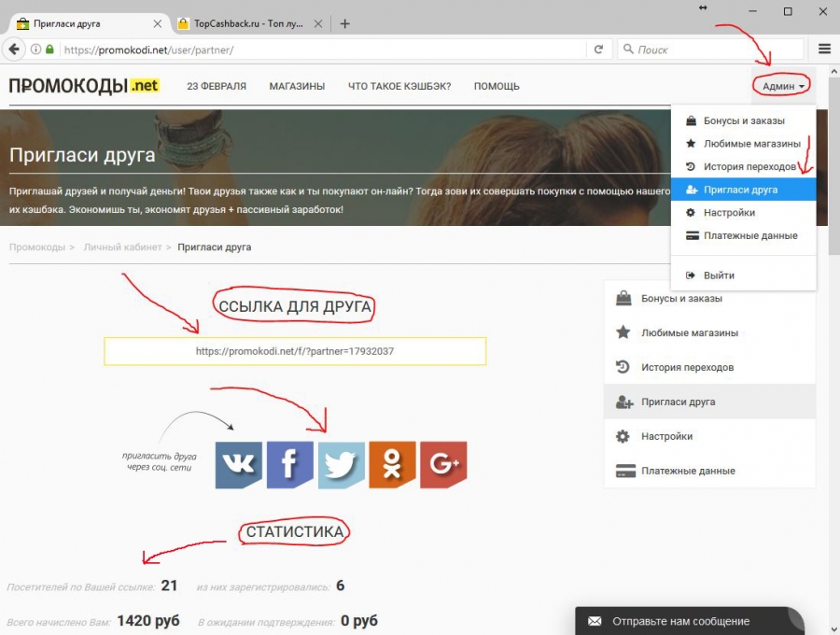
Task: Open 'ПОМОЩЬ' navigation link
Action: pyautogui.click(x=497, y=86)
